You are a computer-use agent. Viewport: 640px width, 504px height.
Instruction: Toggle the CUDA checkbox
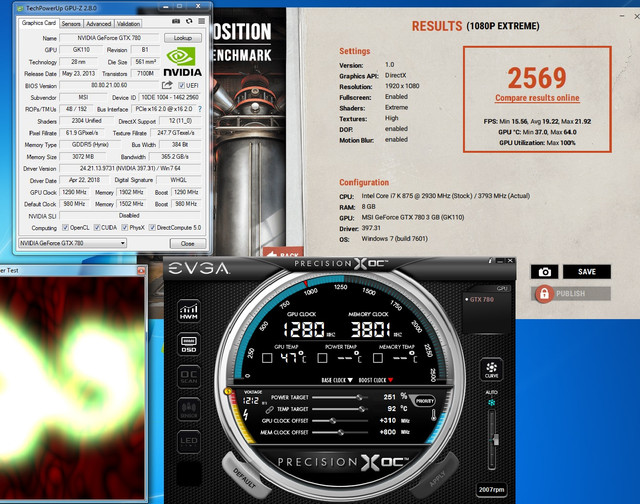click(97, 227)
